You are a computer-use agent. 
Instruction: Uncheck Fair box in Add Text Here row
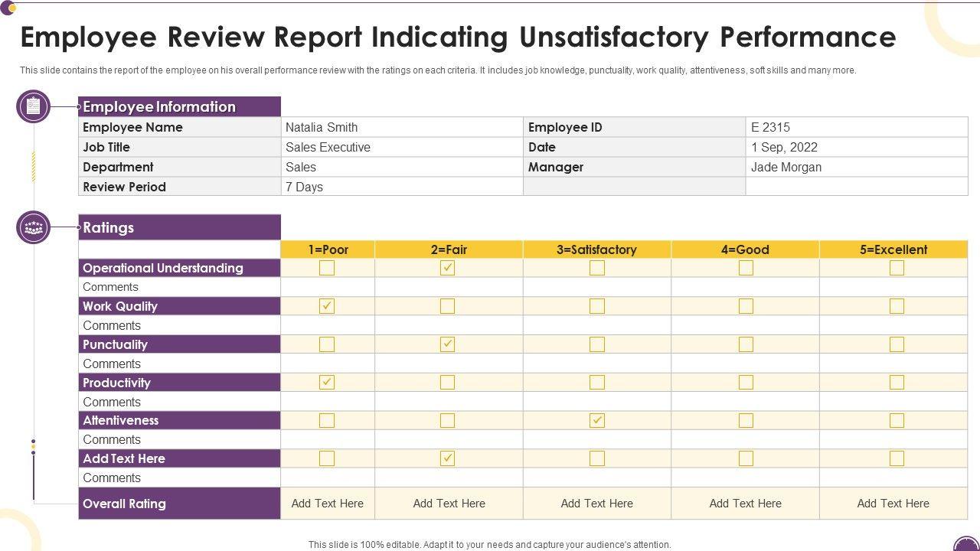[448, 458]
